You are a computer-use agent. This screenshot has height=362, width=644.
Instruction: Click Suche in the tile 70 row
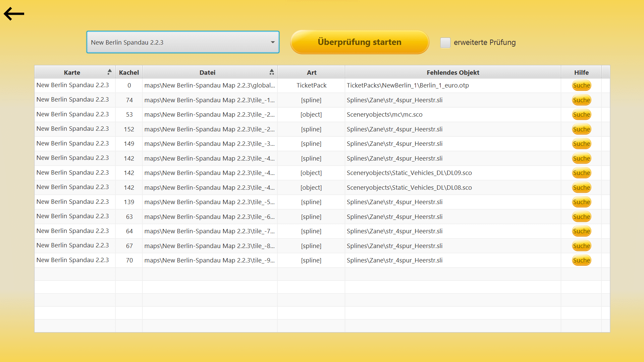click(581, 260)
